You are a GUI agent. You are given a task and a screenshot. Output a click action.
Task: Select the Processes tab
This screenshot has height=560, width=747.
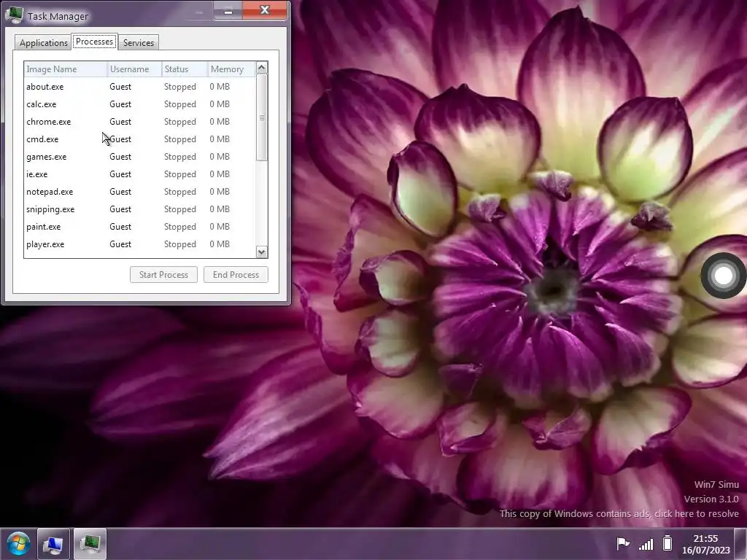tap(94, 42)
